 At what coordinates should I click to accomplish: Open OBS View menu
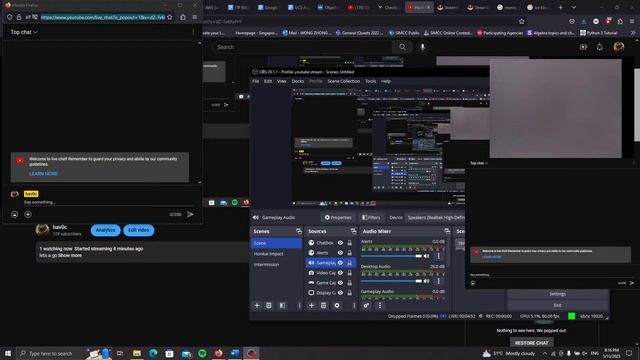coord(282,81)
